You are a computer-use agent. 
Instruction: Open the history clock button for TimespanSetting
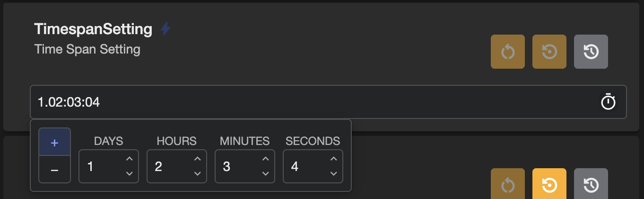pyautogui.click(x=591, y=52)
